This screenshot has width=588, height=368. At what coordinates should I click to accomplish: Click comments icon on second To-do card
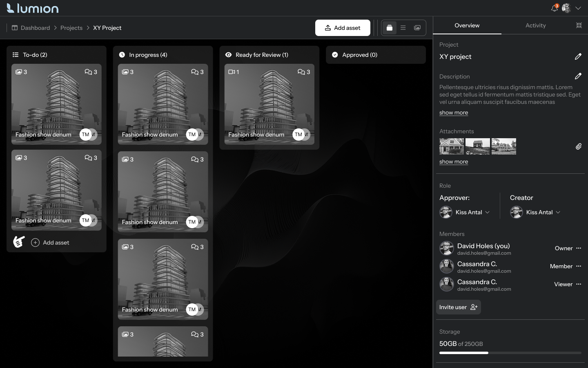pyautogui.click(x=88, y=158)
